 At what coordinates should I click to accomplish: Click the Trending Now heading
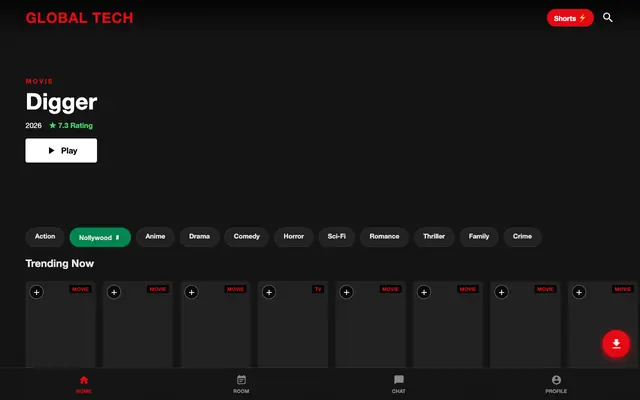60,264
